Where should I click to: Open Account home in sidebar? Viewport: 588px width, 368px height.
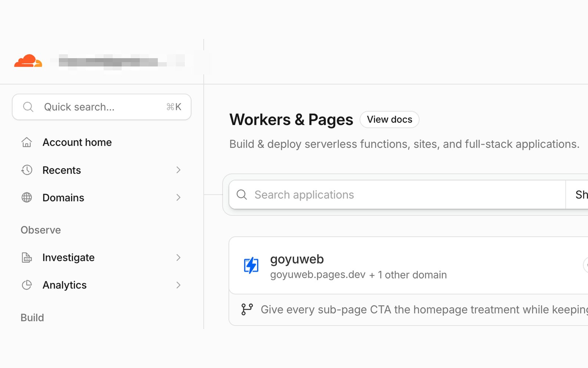(x=101, y=142)
